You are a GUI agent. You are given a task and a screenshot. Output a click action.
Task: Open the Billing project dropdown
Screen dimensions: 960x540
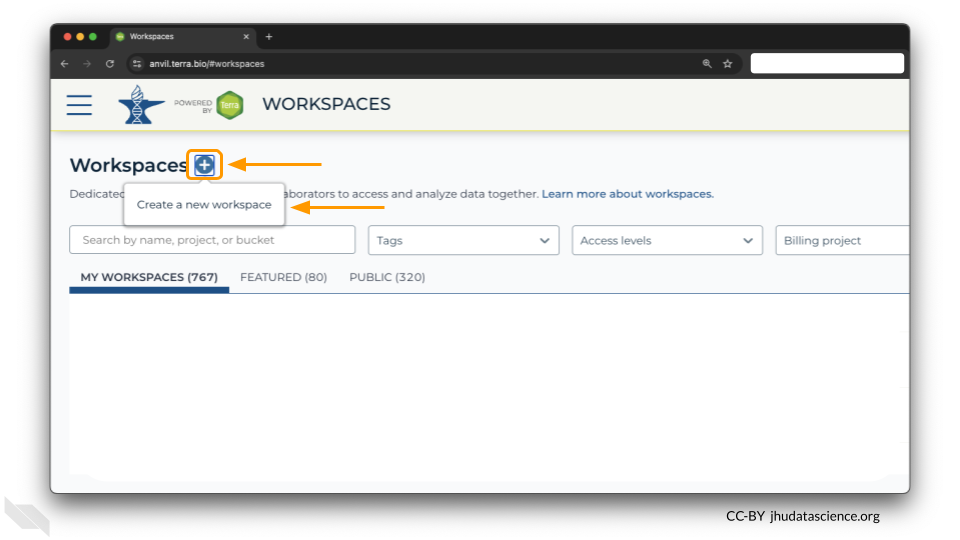coord(842,241)
